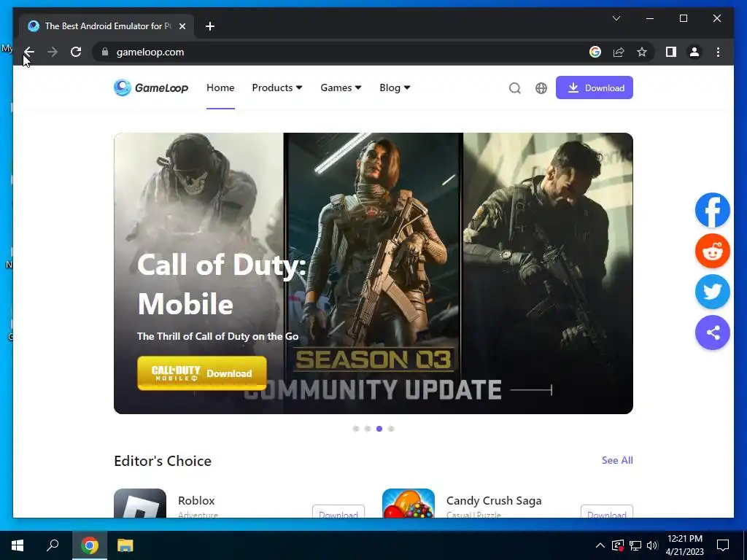The width and height of the screenshot is (747, 560).
Task: Select first carousel dot
Action: [x=356, y=429]
